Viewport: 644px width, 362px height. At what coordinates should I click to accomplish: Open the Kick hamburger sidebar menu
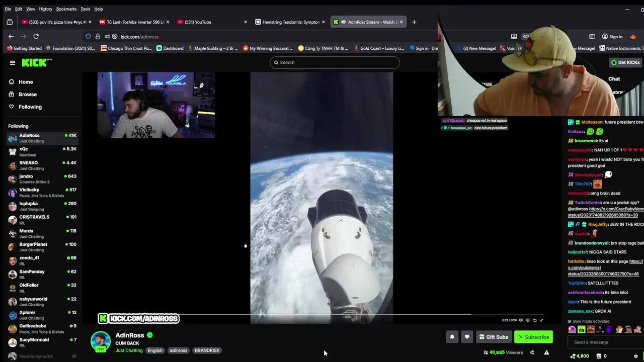pyautogui.click(x=12, y=63)
